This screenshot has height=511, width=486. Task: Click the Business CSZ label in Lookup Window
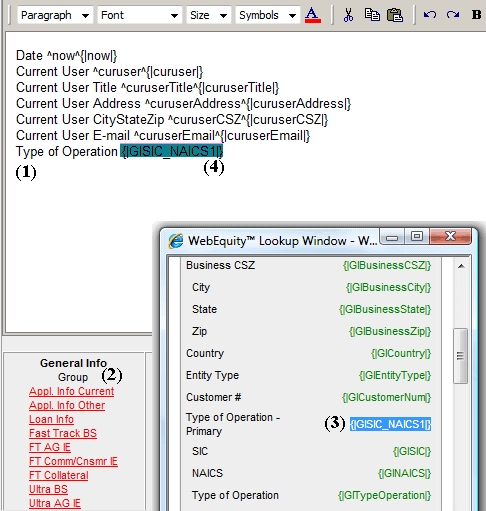pos(221,265)
